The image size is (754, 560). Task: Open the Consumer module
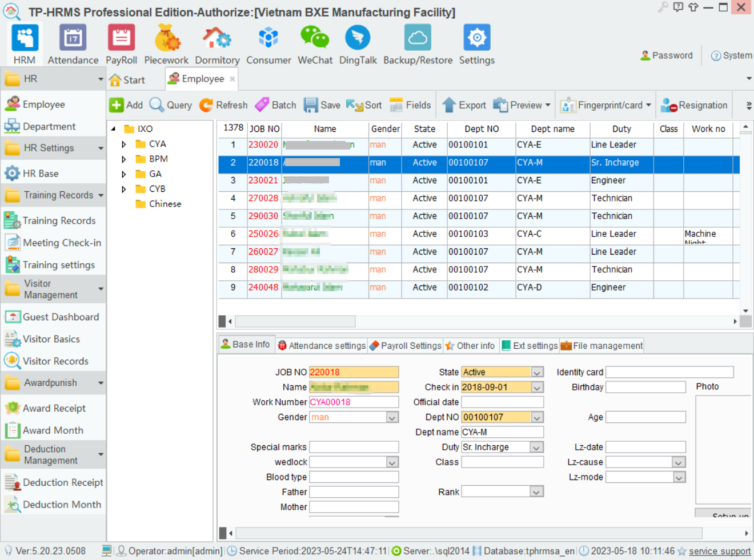(x=268, y=45)
